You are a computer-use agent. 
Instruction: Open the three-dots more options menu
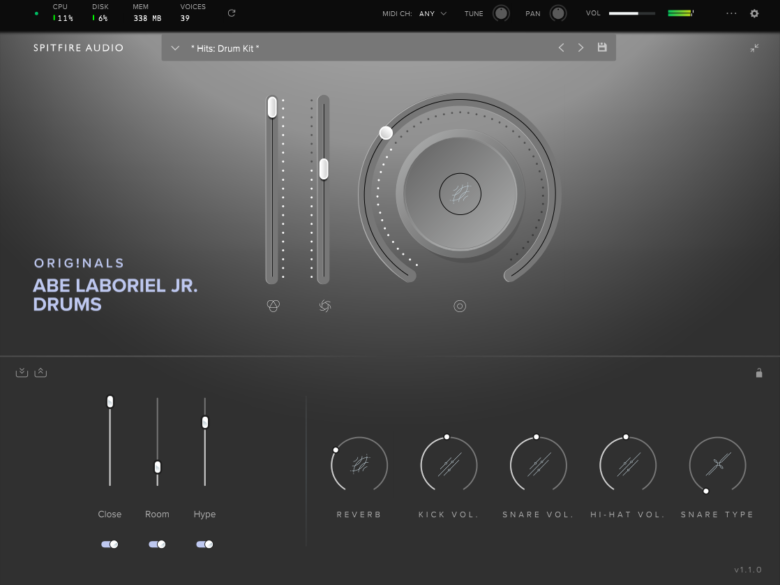pos(731,13)
